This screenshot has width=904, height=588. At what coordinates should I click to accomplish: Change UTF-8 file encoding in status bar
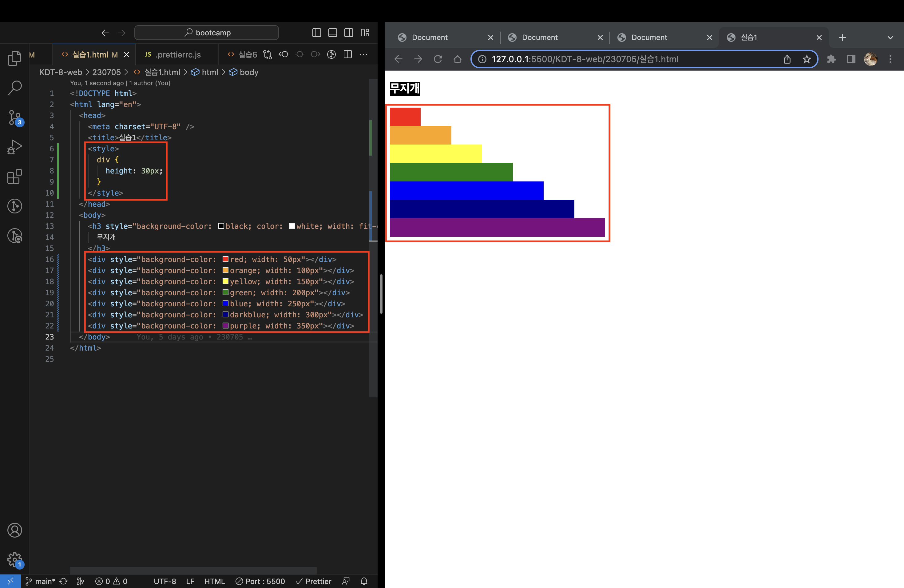pyautogui.click(x=165, y=581)
